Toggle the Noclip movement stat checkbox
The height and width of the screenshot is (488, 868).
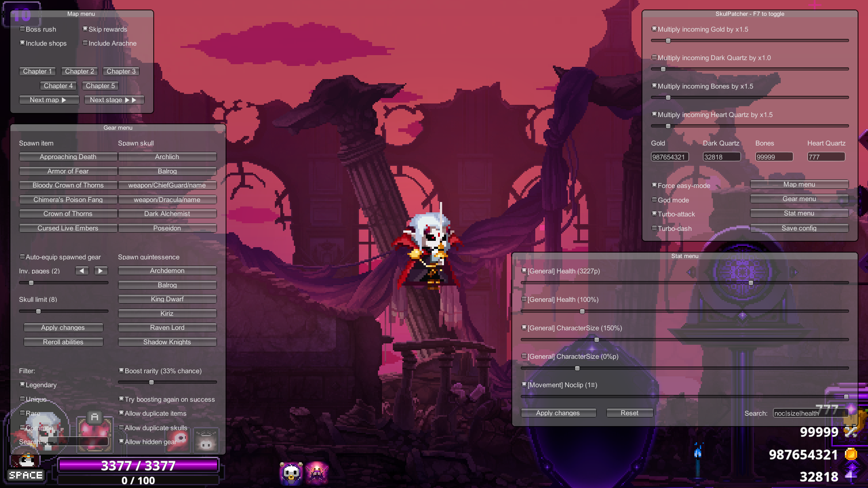pos(524,385)
